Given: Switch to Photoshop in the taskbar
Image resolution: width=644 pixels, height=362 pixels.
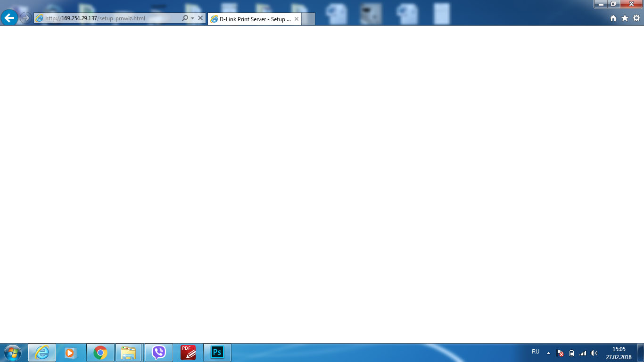Looking at the screenshot, I should pyautogui.click(x=217, y=353).
